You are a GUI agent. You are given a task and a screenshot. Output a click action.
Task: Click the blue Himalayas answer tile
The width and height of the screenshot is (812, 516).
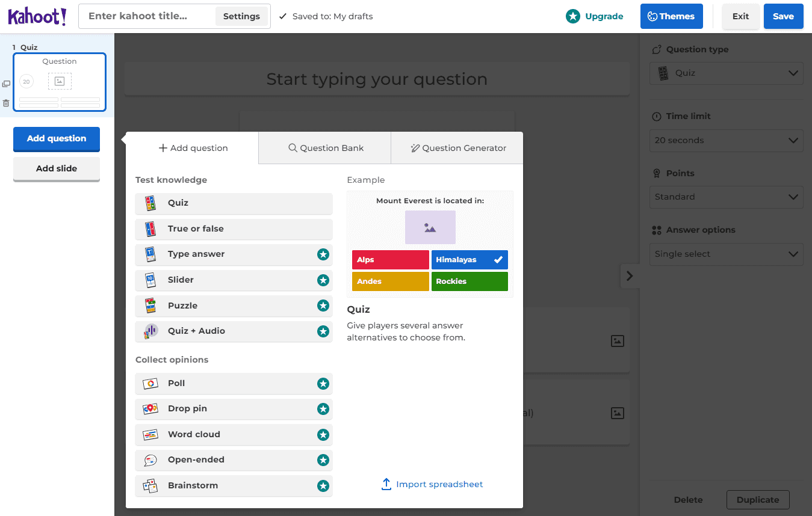pos(470,260)
